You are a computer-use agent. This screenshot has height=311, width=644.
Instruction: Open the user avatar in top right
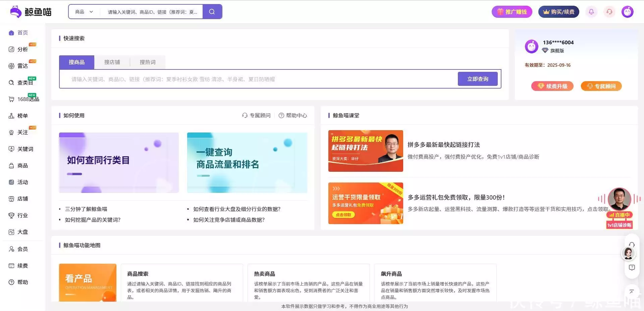(x=627, y=12)
